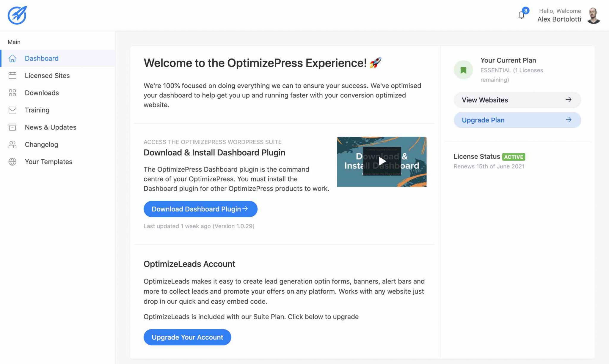Image resolution: width=609 pixels, height=364 pixels.
Task: Click the View Websites button
Action: [517, 100]
